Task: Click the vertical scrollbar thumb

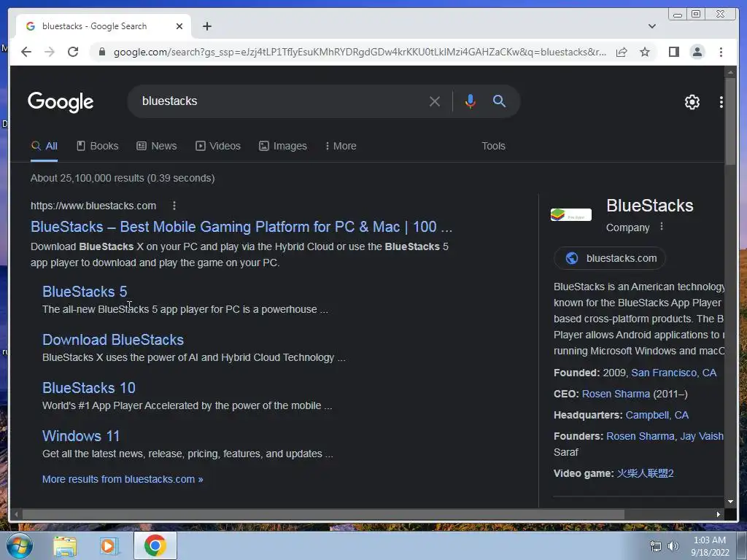Action: click(730, 121)
